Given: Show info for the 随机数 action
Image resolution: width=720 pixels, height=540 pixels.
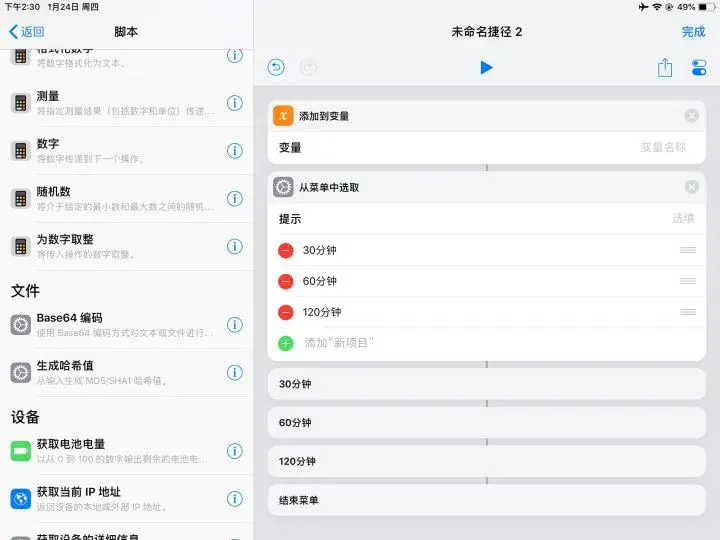Looking at the screenshot, I should tap(235, 198).
